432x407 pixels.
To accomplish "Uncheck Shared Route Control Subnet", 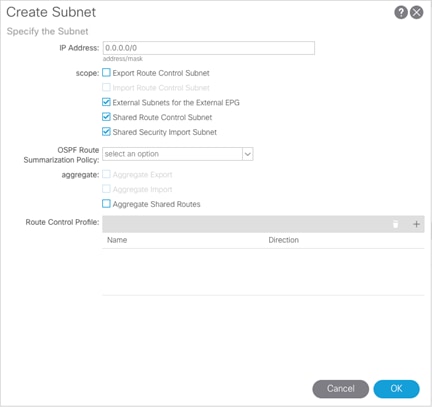I will tap(106, 117).
